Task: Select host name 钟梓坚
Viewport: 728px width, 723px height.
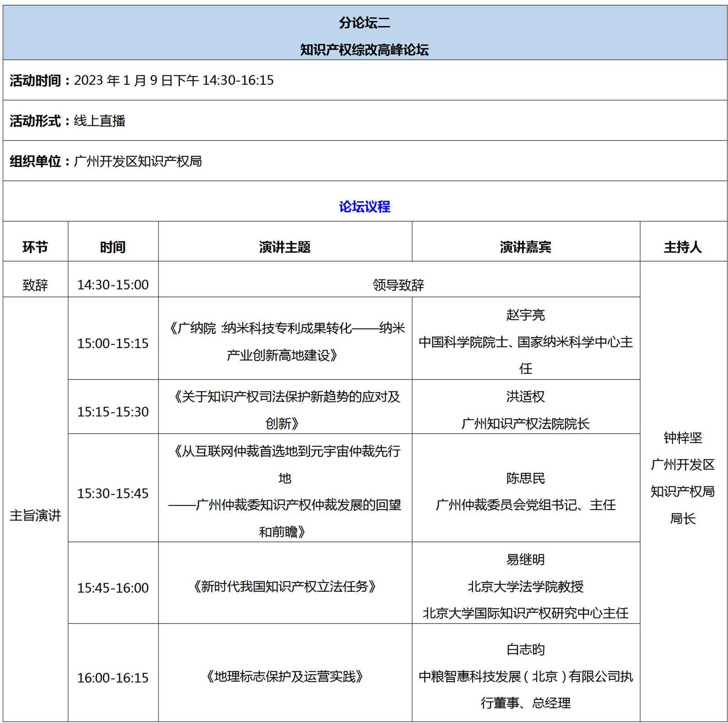Action: [683, 438]
